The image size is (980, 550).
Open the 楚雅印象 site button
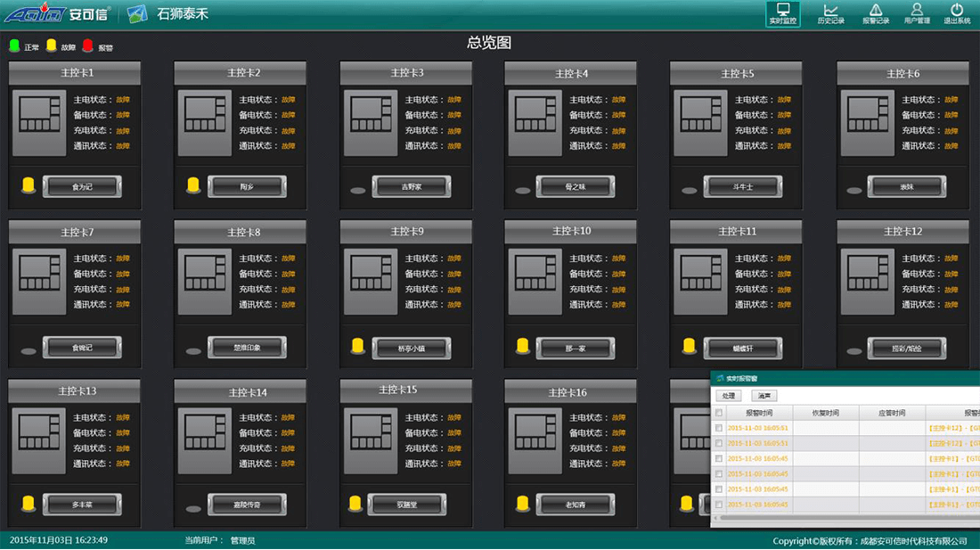(247, 348)
